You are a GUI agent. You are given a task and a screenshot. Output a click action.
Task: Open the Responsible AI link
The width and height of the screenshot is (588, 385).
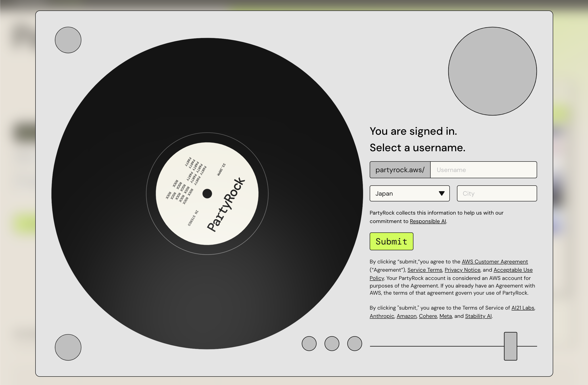point(428,221)
